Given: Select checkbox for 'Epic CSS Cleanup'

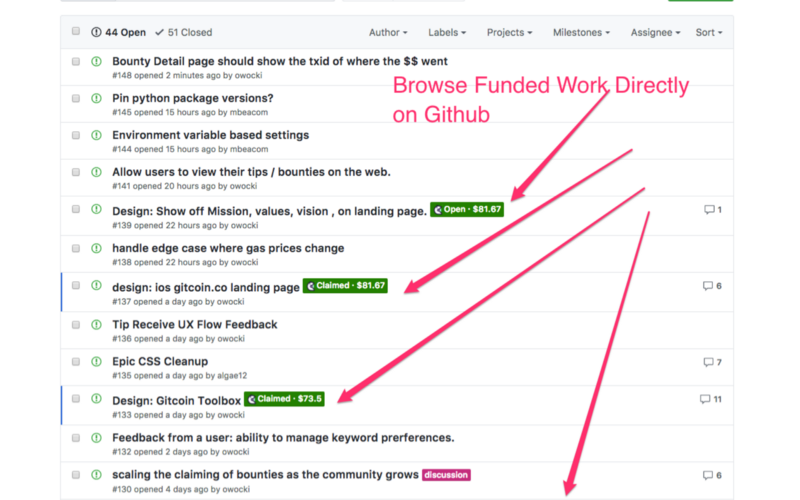Looking at the screenshot, I should tap(76, 362).
